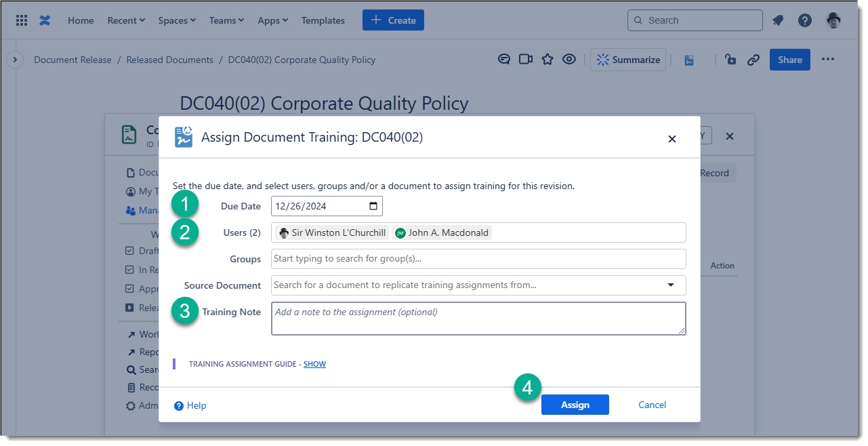Click the Confluence logo icon
This screenshot has width=868, height=446.
pos(45,20)
